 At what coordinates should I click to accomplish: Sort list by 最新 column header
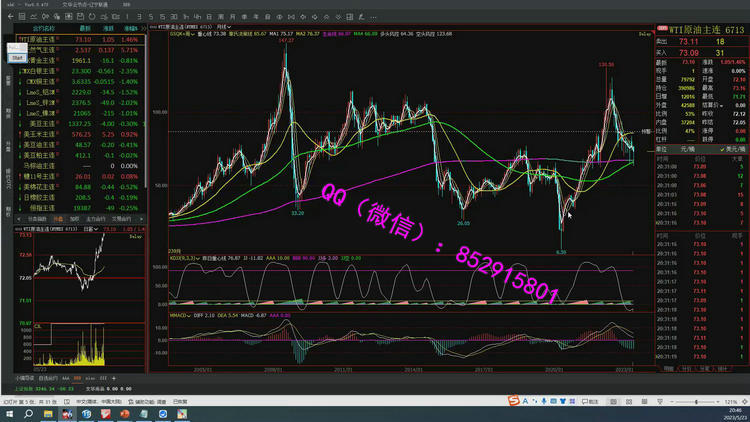[85, 28]
